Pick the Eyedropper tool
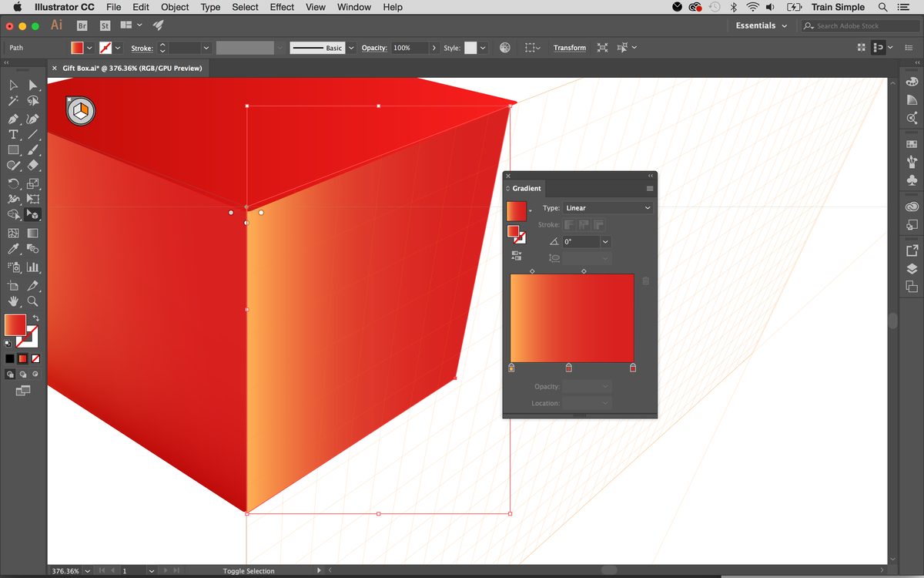The image size is (924, 578). point(14,248)
